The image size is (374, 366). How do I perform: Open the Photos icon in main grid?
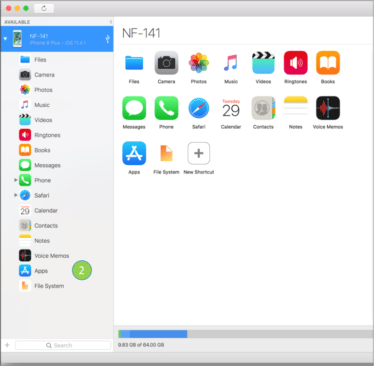199,63
